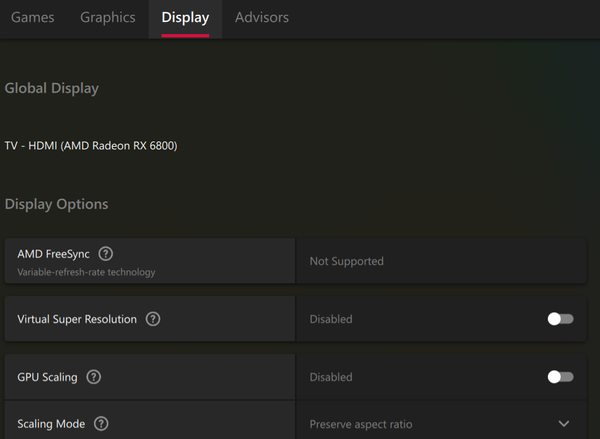Click the Not Supported FreeSync status

[346, 261]
